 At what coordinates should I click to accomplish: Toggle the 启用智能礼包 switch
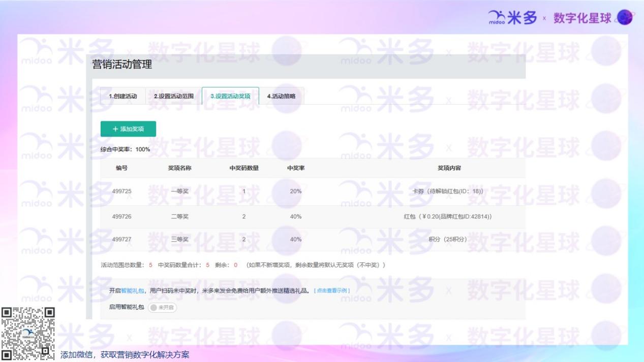pyautogui.click(x=162, y=307)
